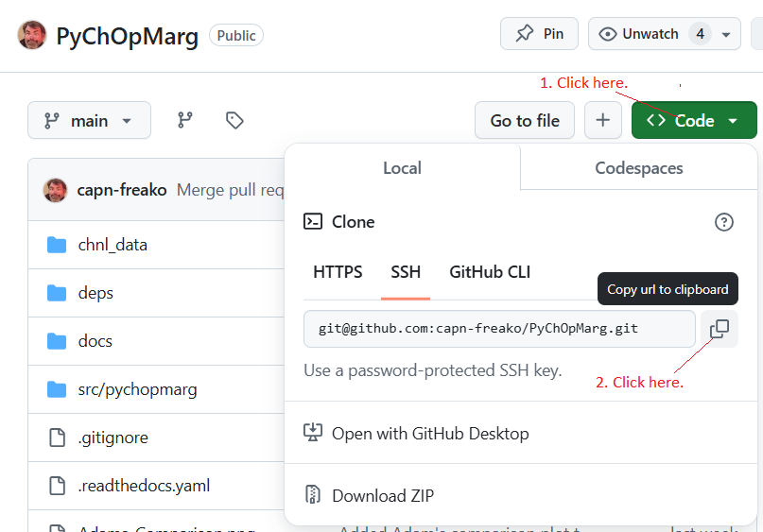Select the GitHub CLI clone tab
Screen dimensions: 763x532
pos(490,272)
